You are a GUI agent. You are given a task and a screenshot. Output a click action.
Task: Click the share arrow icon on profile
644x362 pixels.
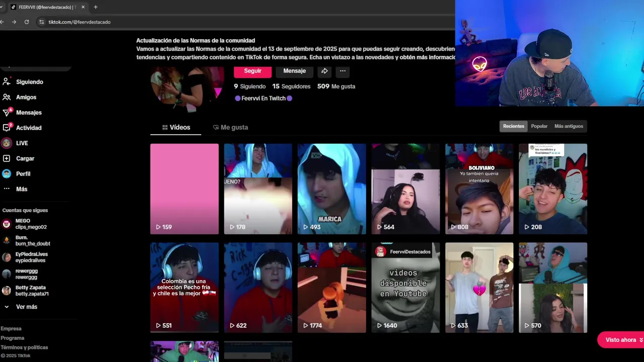tap(325, 71)
